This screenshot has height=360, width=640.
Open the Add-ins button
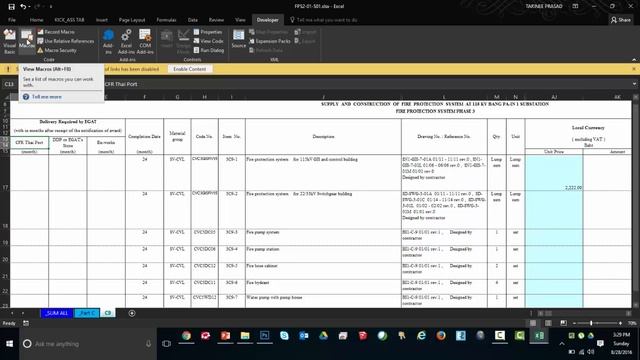point(108,42)
